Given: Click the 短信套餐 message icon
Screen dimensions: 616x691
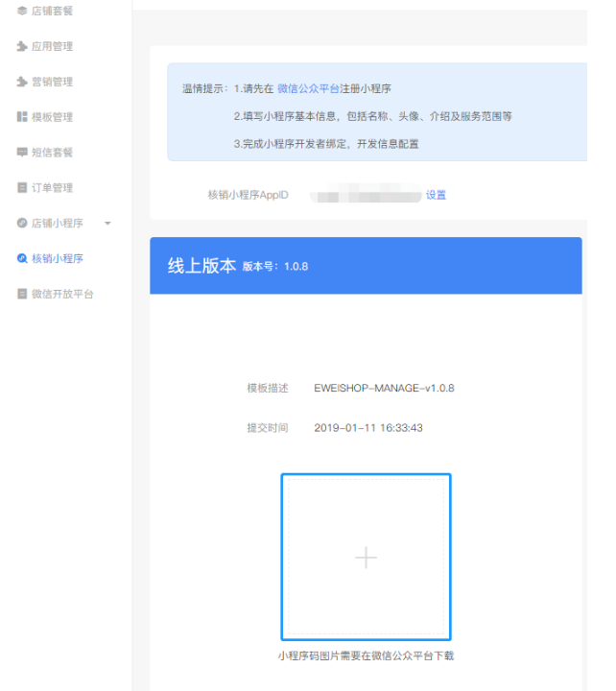Looking at the screenshot, I should click(22, 152).
